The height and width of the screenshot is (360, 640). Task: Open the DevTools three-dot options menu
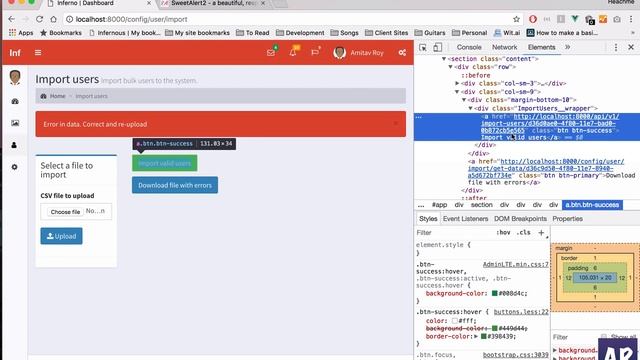tap(616, 47)
